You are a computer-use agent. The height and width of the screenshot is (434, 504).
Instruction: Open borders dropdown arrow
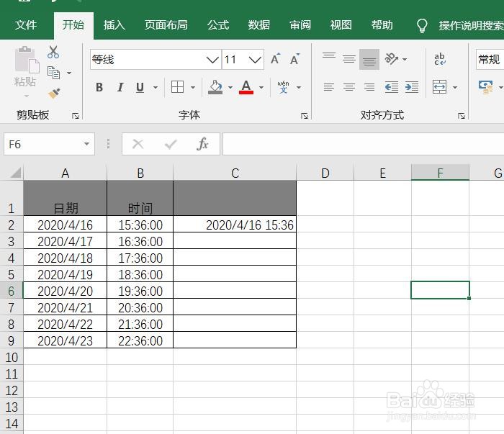[193, 87]
